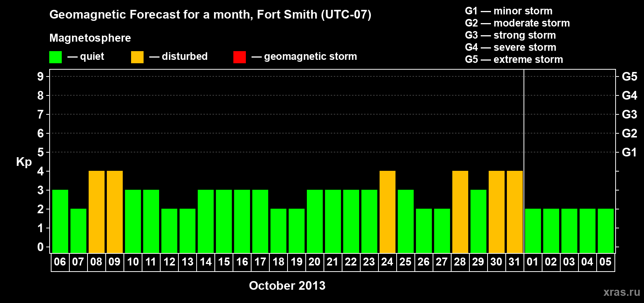Select the orange bar for October 30
The image size is (644, 303).
tap(497, 212)
